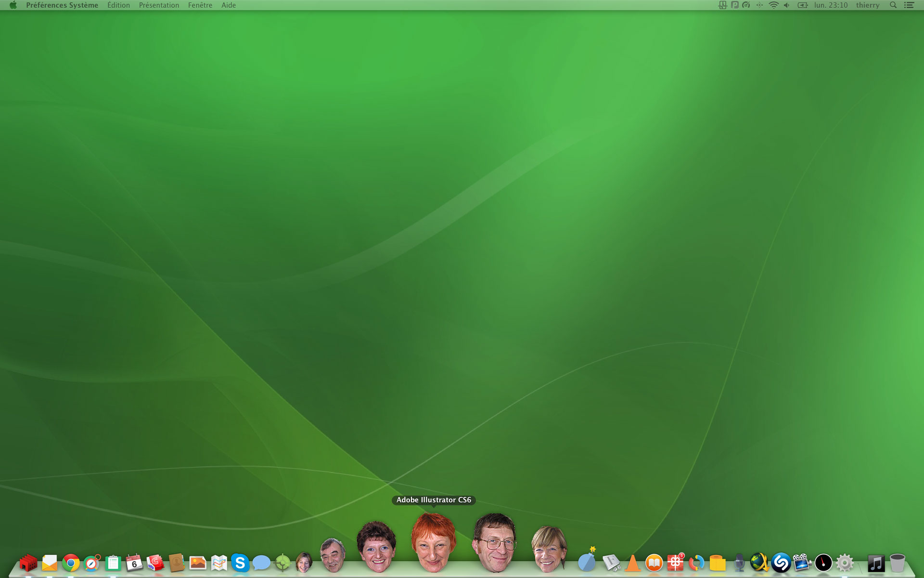Click the Spotlight search magnifier
Image resolution: width=924 pixels, height=578 pixels.
coord(893,5)
